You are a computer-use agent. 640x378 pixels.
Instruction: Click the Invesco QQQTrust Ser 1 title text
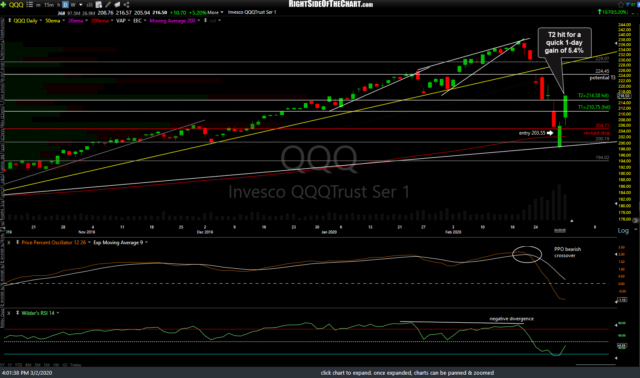[x=252, y=12]
